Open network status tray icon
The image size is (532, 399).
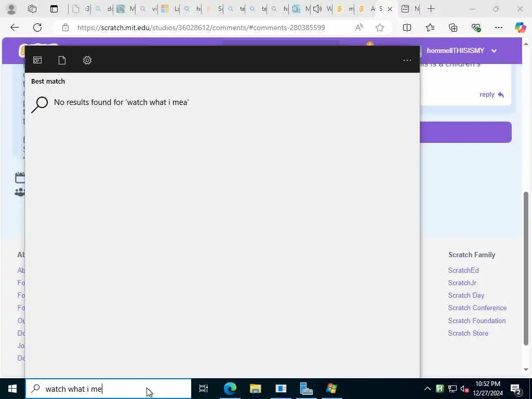coord(452,389)
